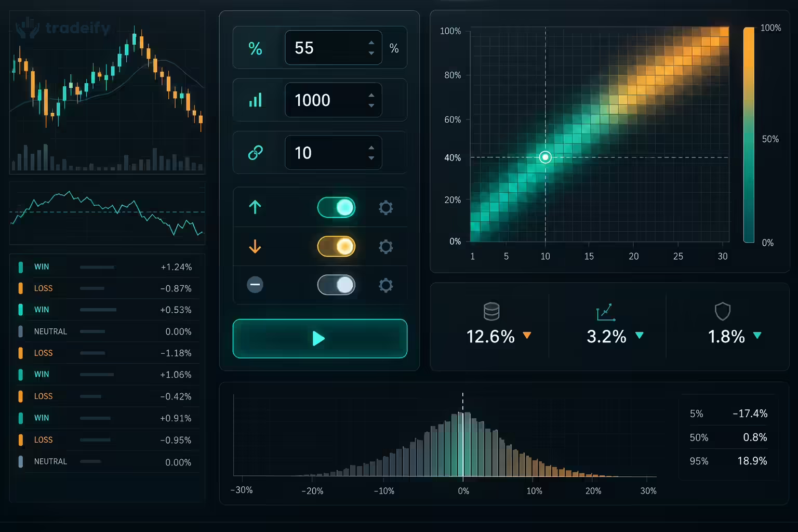Click the 3.2% metric value

(606, 337)
